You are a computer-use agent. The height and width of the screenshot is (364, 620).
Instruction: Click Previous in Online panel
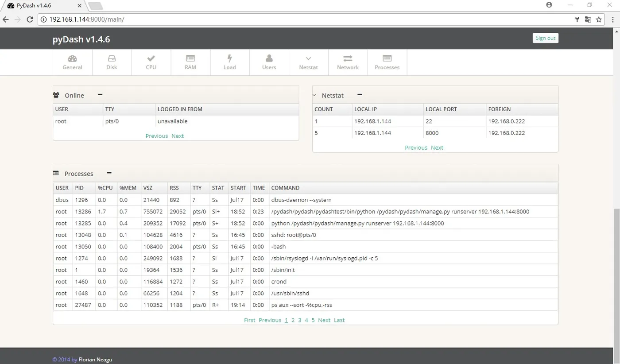coord(157,136)
